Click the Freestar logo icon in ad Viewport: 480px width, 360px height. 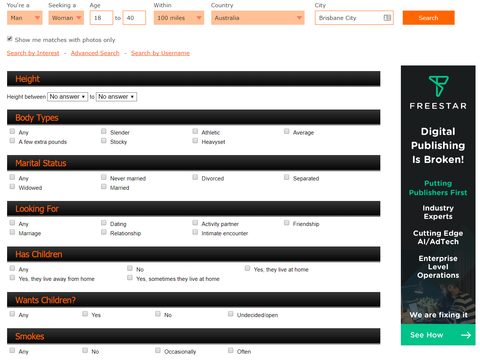point(438,86)
